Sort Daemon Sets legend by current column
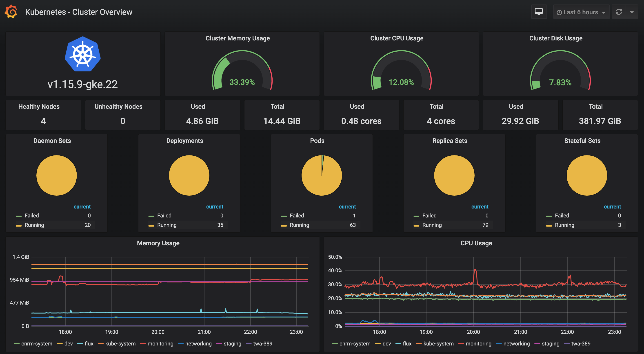 pos(82,207)
